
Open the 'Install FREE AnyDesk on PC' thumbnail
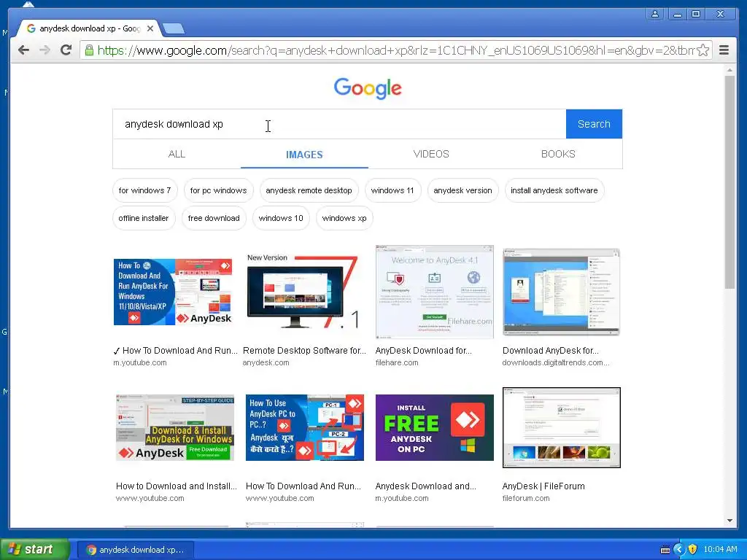[435, 427]
